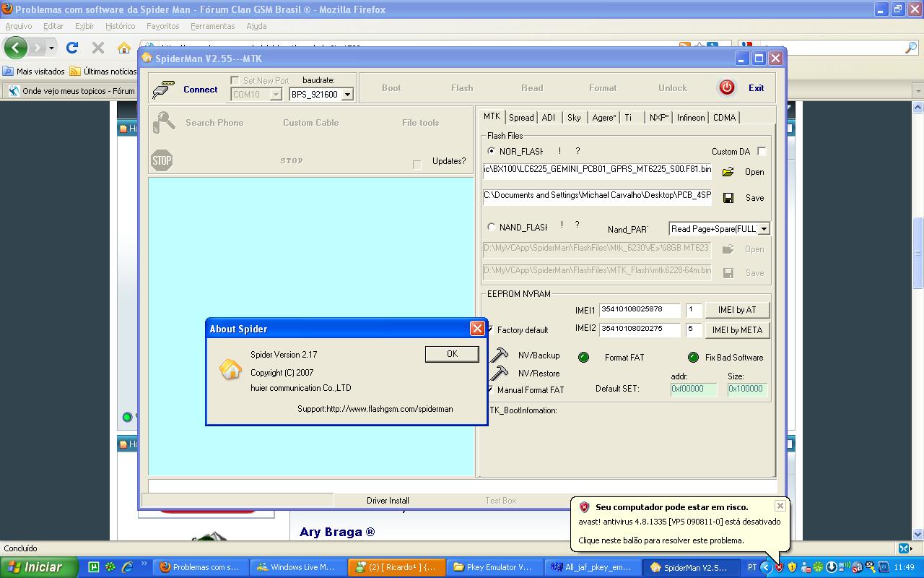Switch to the MTK tab
This screenshot has height=578, width=924.
point(492,116)
